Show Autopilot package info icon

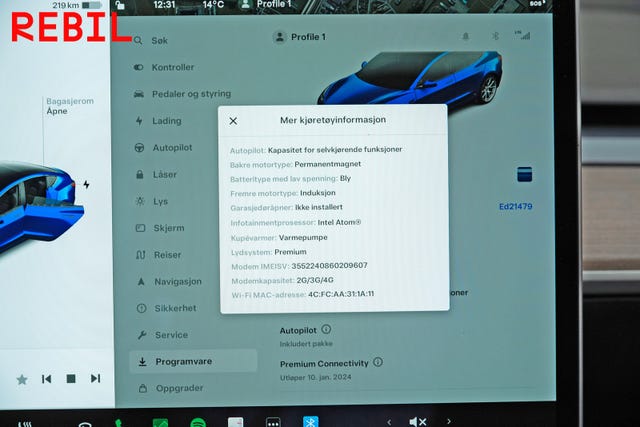point(326,329)
